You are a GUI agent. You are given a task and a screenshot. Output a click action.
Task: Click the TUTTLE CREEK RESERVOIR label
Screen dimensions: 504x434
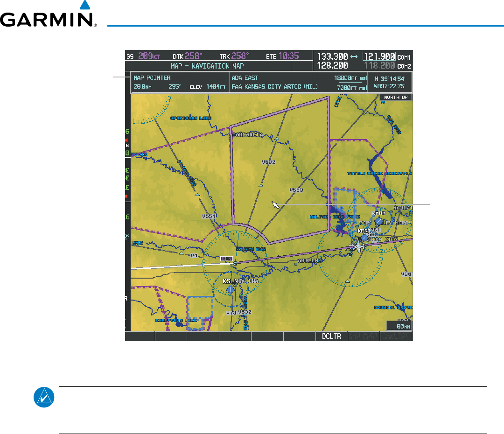point(379,173)
